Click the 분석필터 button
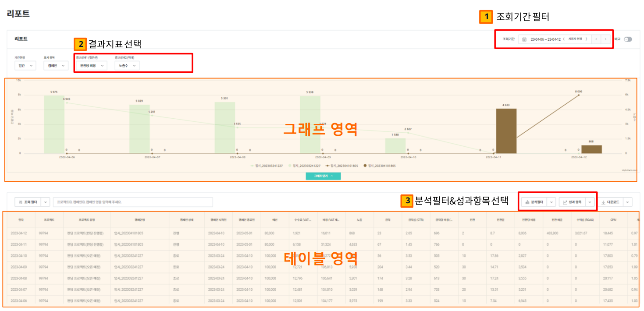The width and height of the screenshot is (644, 311). pos(534,202)
